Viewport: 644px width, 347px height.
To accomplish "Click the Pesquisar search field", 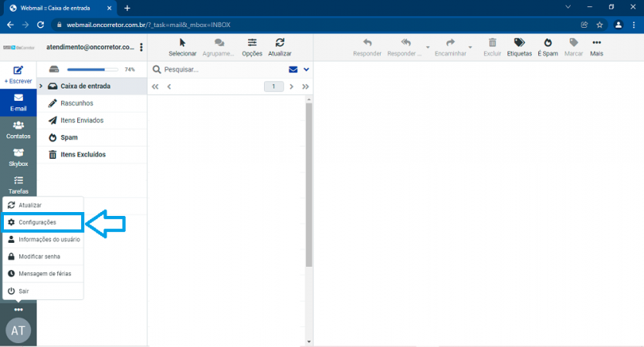I will [224, 69].
